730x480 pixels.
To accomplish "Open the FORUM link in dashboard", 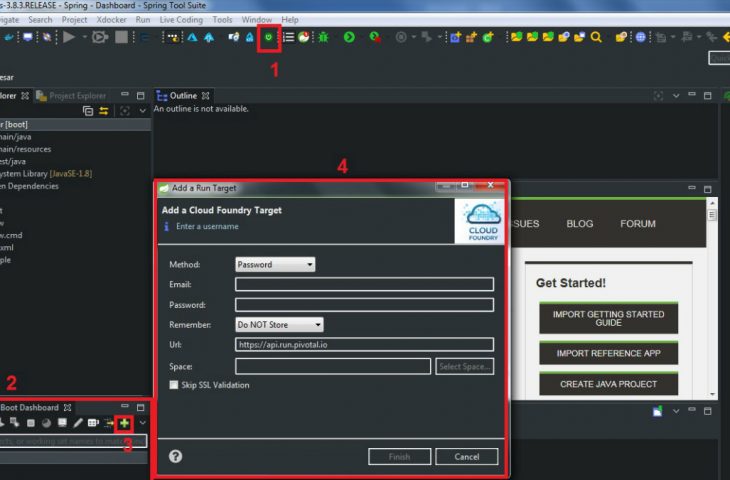I will pos(638,224).
